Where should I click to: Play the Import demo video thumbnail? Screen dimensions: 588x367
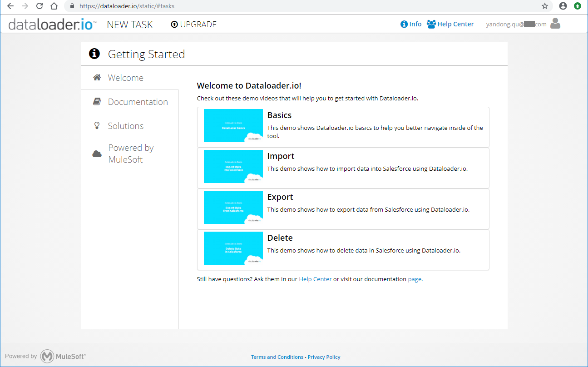click(233, 166)
